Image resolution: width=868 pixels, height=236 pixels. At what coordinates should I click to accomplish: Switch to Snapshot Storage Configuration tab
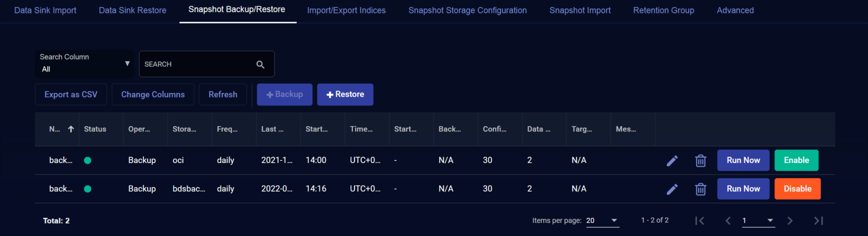point(468,10)
